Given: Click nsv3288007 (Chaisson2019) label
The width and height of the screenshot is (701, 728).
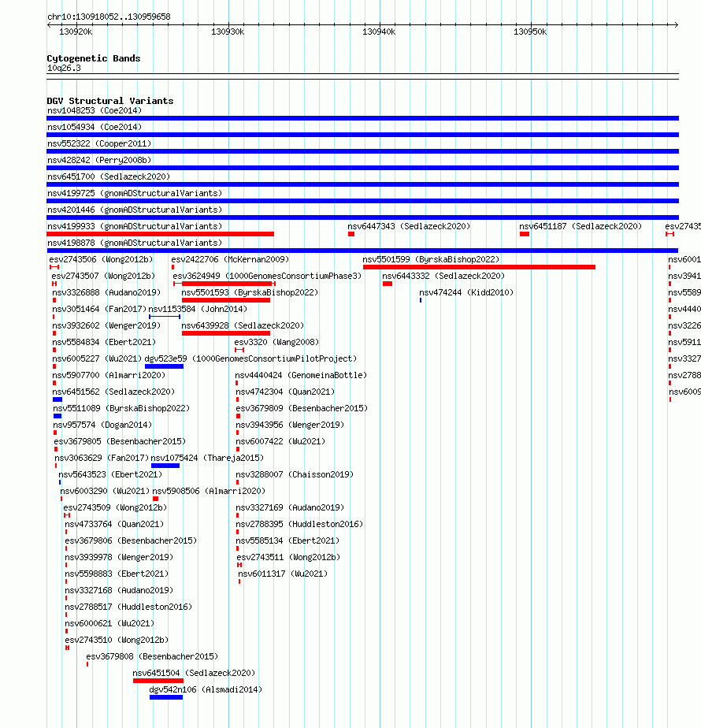Looking at the screenshot, I should 295,474.
